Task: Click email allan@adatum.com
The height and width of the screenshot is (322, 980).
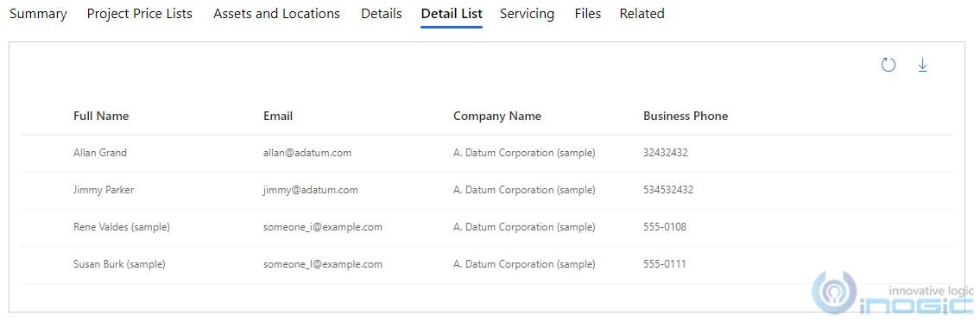Action: 307,153
